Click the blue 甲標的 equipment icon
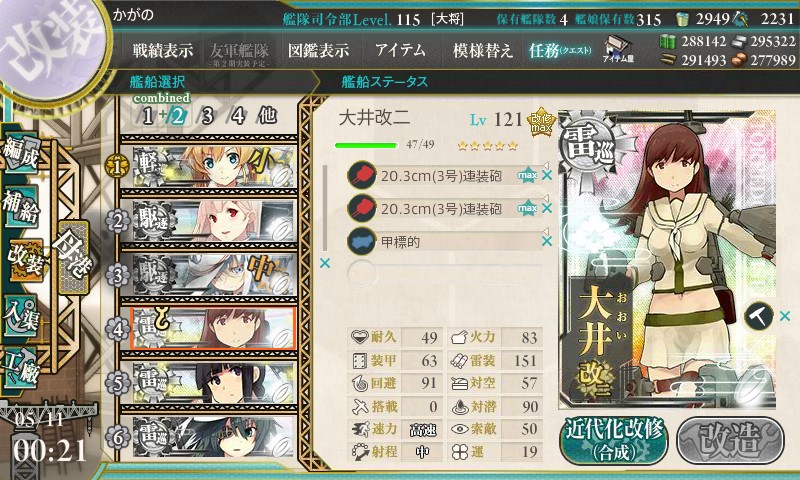This screenshot has width=800, height=480. tap(362, 241)
